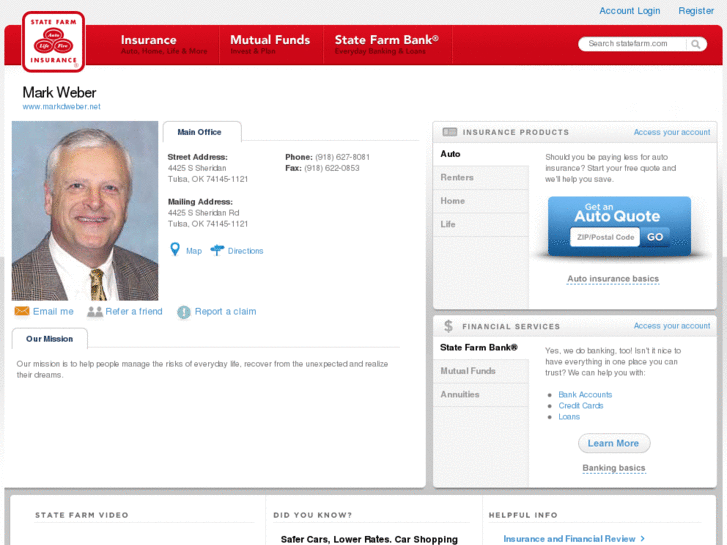This screenshot has width=727, height=545.
Task: Click the Credit Cards link
Action: pyautogui.click(x=580, y=406)
